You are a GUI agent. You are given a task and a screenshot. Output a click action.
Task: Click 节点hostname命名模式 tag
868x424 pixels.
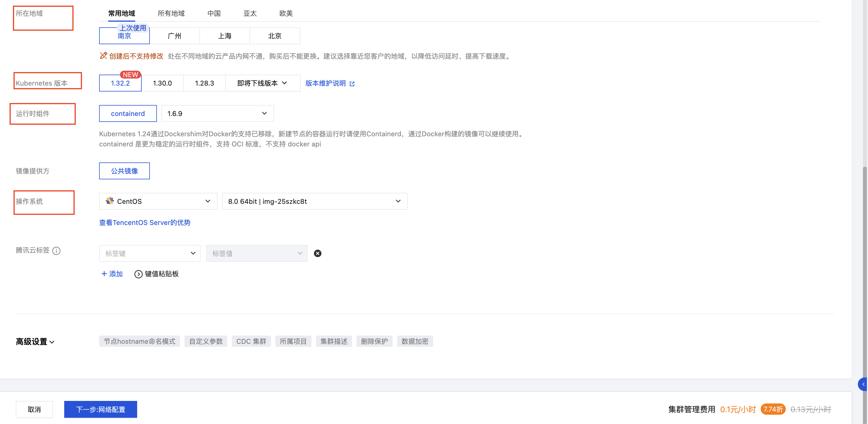pyautogui.click(x=139, y=342)
